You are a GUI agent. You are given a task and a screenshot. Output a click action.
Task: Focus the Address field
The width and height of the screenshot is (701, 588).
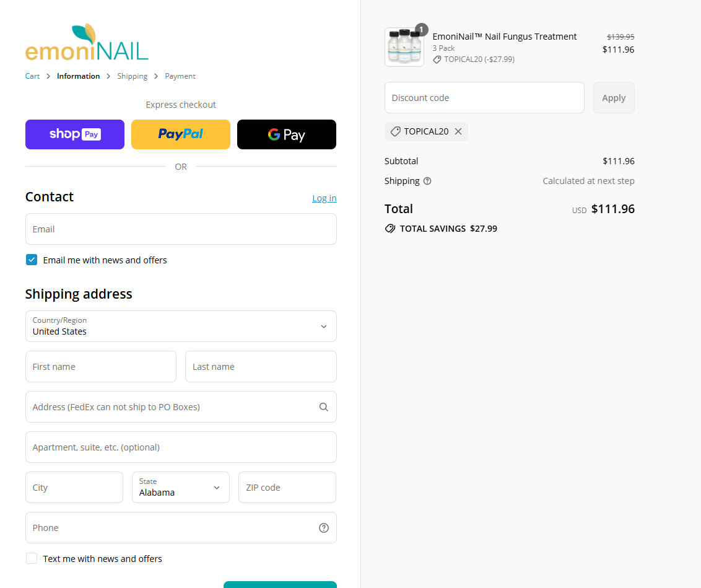181,407
